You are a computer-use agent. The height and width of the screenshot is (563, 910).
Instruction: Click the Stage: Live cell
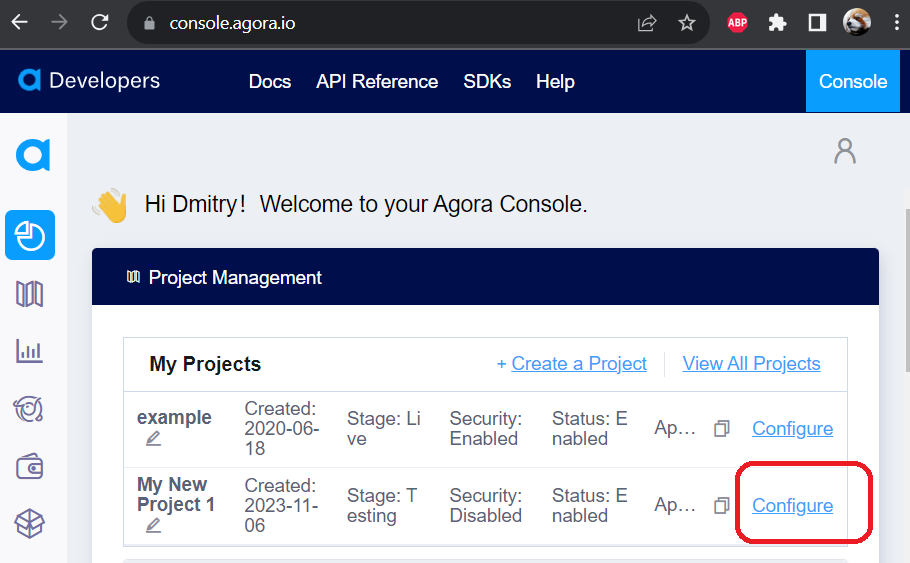(384, 428)
